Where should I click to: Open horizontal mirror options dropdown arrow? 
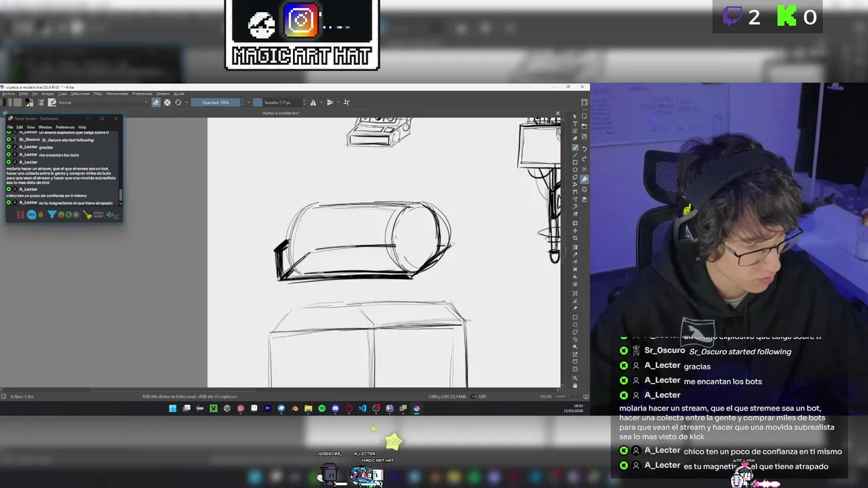click(x=321, y=102)
